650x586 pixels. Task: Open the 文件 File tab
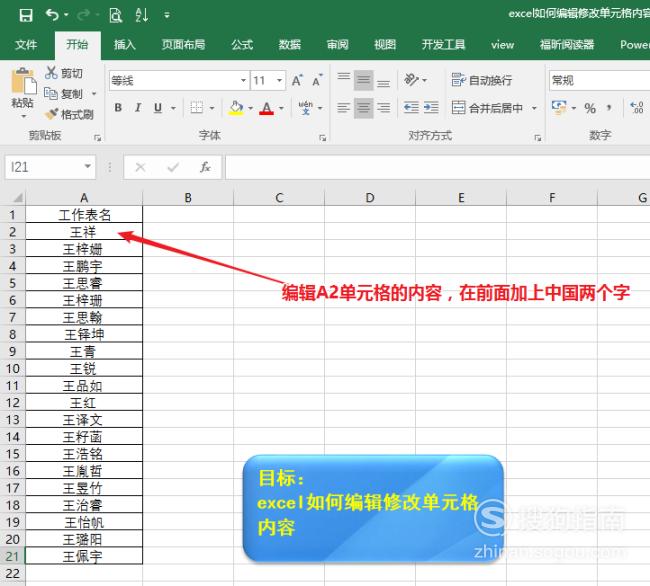tap(26, 44)
